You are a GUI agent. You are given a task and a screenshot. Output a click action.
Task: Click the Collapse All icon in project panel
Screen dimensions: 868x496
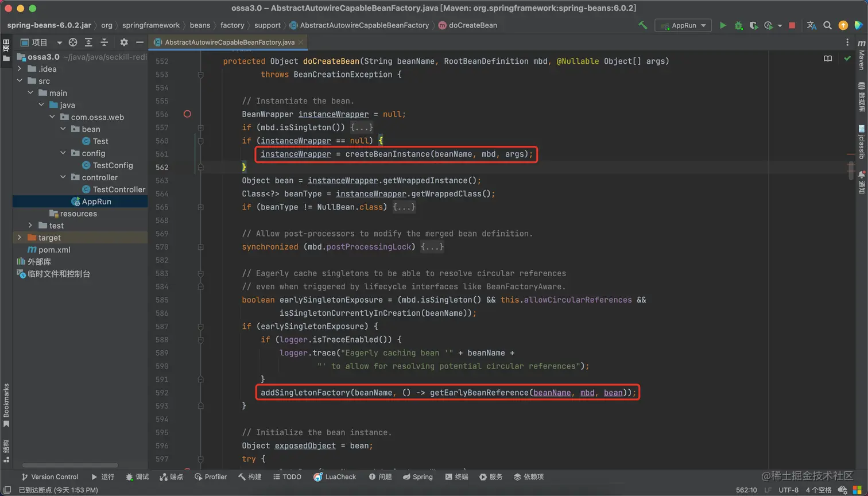(x=104, y=42)
